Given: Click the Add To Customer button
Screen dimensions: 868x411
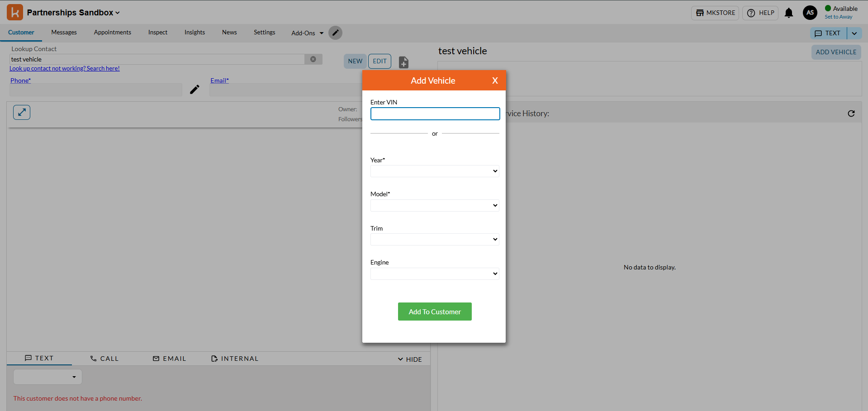Looking at the screenshot, I should (x=434, y=312).
